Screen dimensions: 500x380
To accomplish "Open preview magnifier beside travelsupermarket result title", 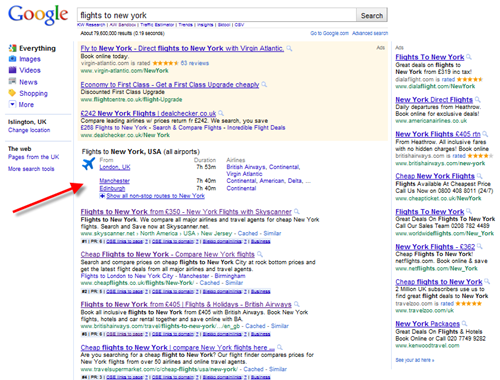I will [280, 347].
